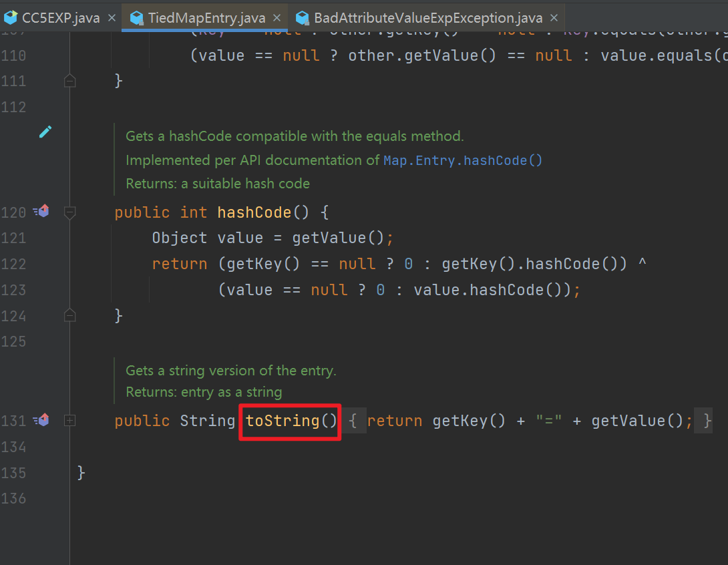The image size is (728, 565).
Task: Click the class icon on the CC5EXP.java tab
Action: point(11,18)
